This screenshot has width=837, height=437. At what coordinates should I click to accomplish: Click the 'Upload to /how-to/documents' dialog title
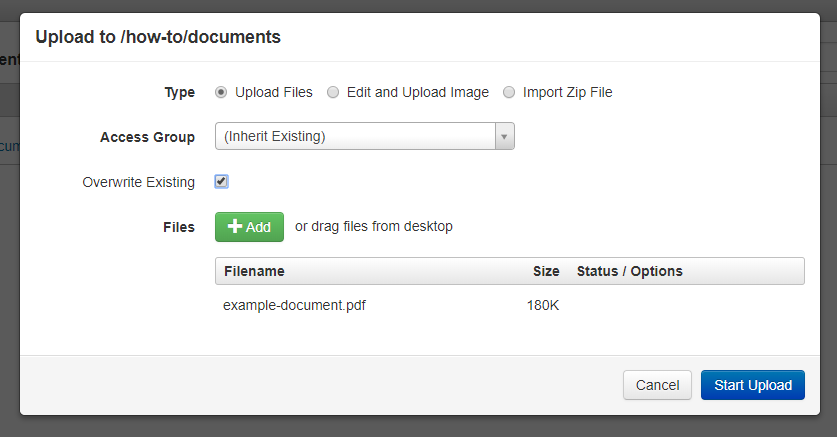pos(158,37)
